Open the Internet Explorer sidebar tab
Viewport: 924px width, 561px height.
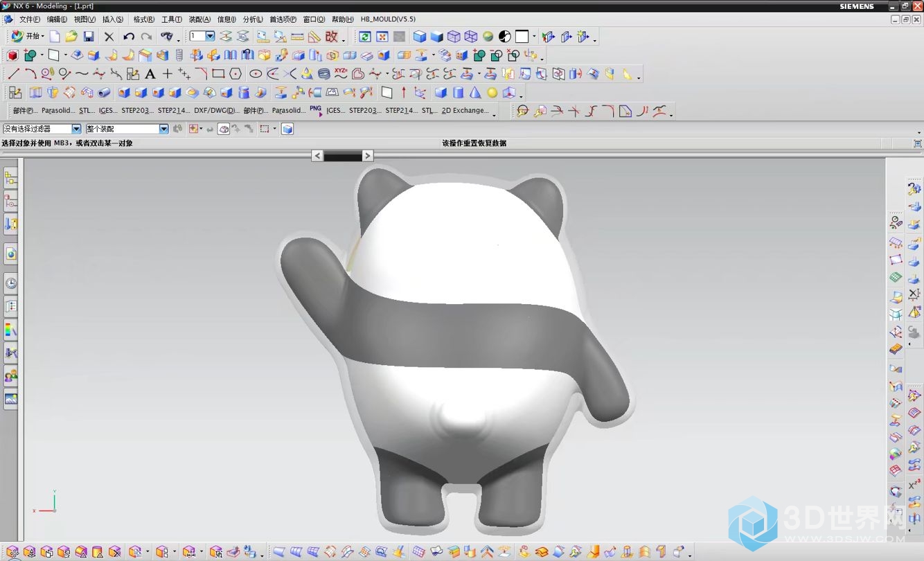[10, 253]
